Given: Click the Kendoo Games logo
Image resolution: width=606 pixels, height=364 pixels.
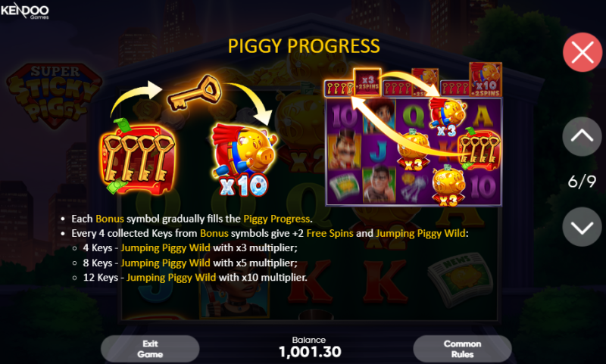Looking at the screenshot, I should tap(25, 11).
